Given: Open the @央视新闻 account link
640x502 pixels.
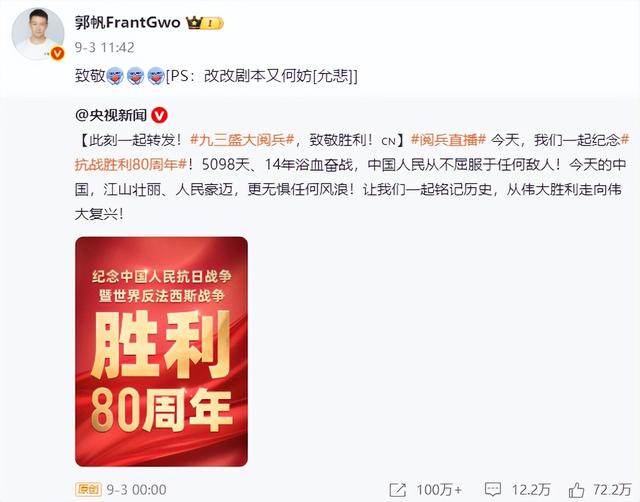Looking at the screenshot, I should (111, 116).
